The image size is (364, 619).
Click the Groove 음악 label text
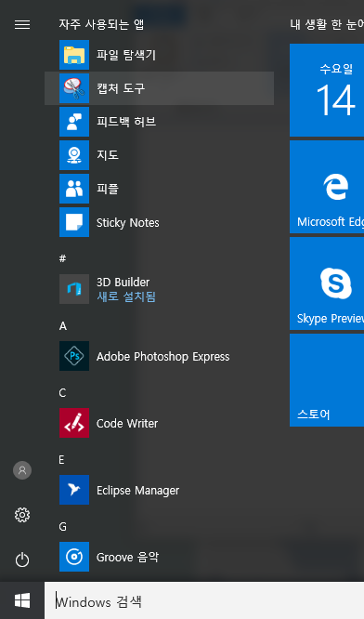(127, 557)
